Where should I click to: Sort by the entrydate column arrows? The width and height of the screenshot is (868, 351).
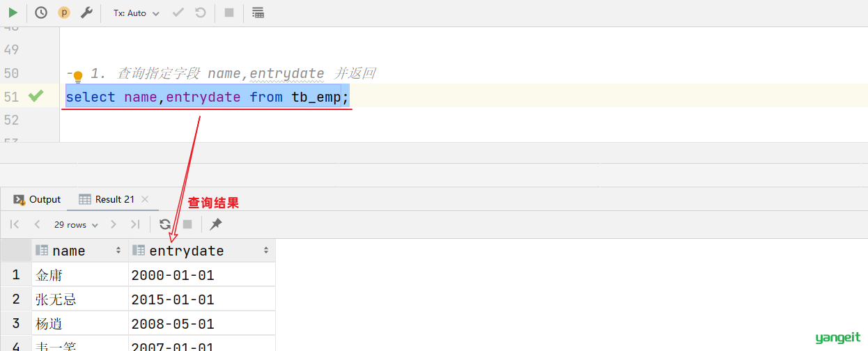click(x=266, y=251)
